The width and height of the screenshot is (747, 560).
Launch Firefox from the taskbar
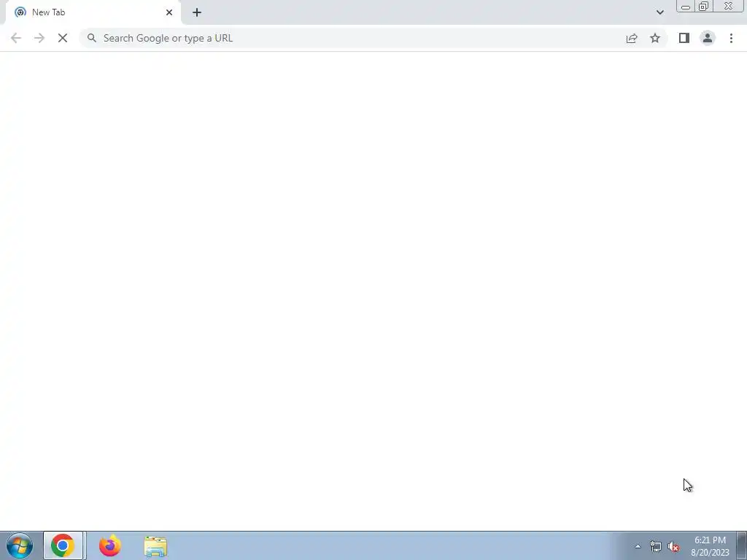pyautogui.click(x=110, y=545)
